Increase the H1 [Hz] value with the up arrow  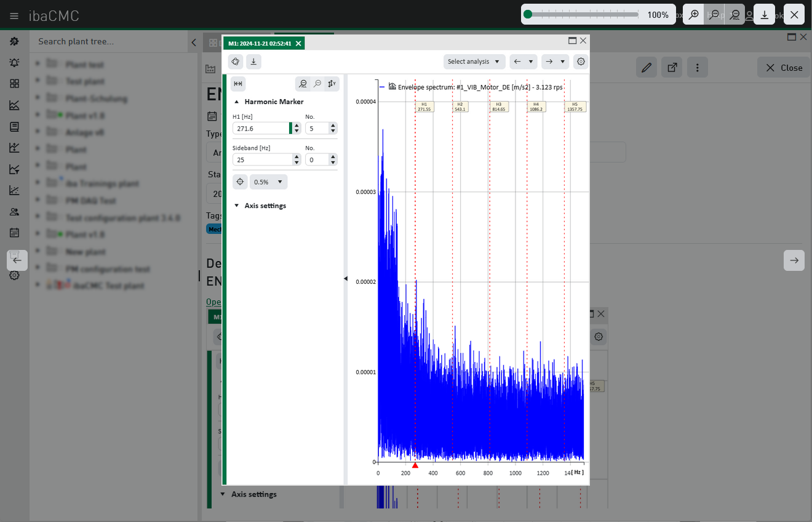(x=297, y=126)
